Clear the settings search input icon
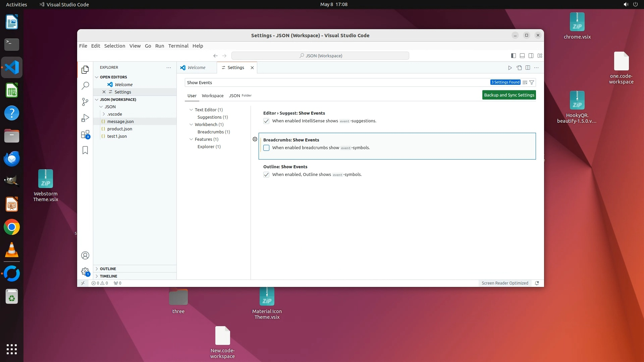Screen dimensions: 644x362 coord(525,82)
